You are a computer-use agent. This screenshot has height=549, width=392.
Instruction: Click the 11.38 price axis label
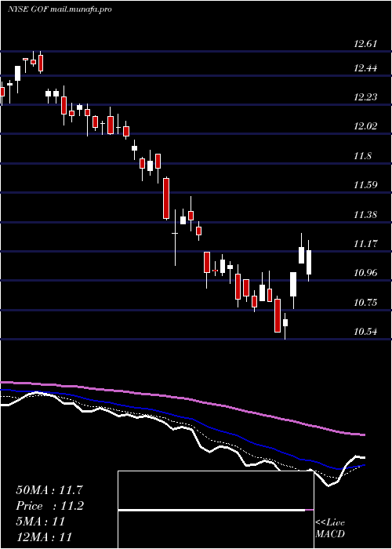tap(365, 215)
